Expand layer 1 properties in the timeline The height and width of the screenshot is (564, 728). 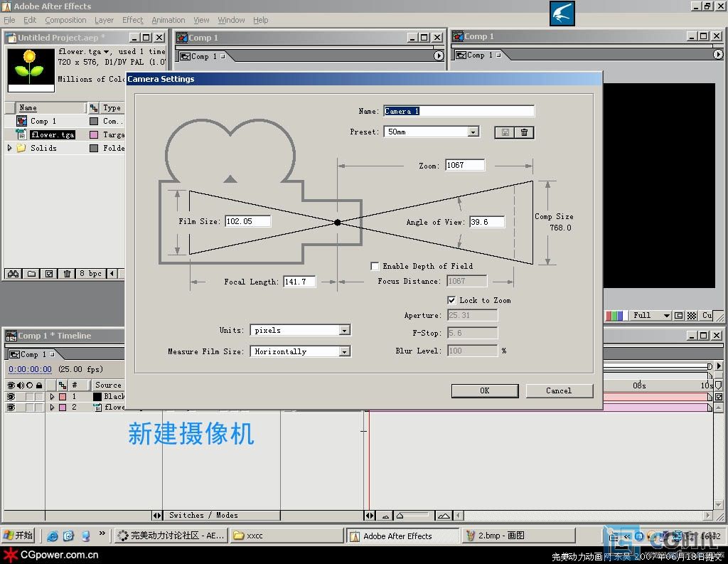(52, 397)
